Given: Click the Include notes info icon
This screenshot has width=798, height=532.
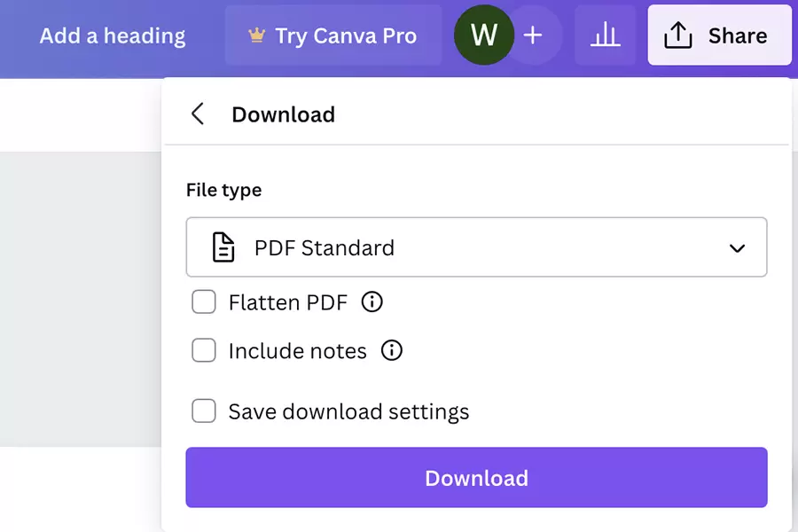Looking at the screenshot, I should coord(391,350).
